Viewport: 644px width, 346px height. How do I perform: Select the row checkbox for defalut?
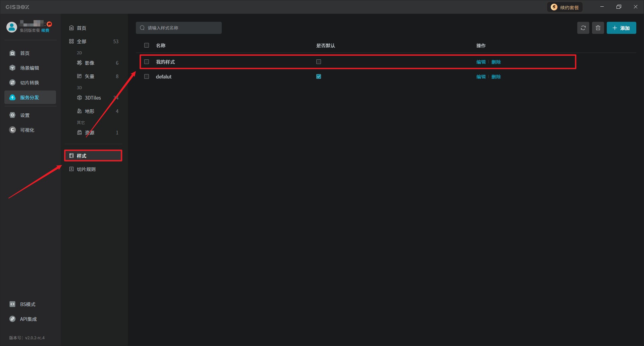click(x=147, y=76)
